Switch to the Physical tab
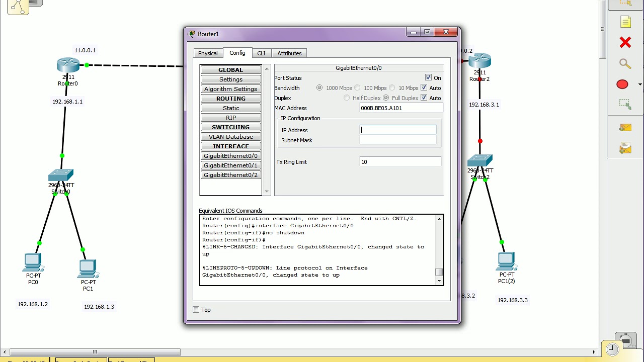This screenshot has height=362, width=644. [208, 53]
